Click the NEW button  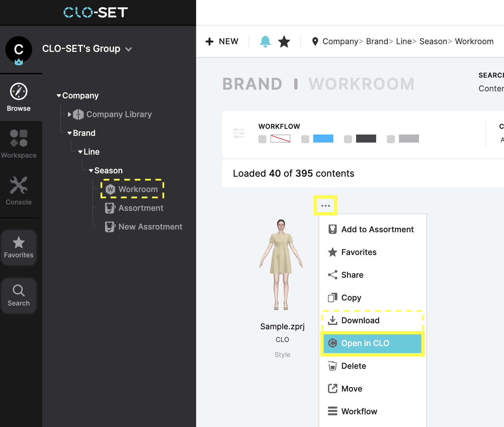(222, 41)
